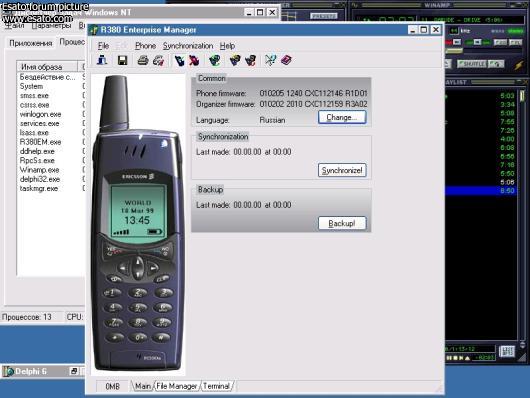The width and height of the screenshot is (530, 398).
Task: Click the floppy disk save icon
Action: click(122, 61)
